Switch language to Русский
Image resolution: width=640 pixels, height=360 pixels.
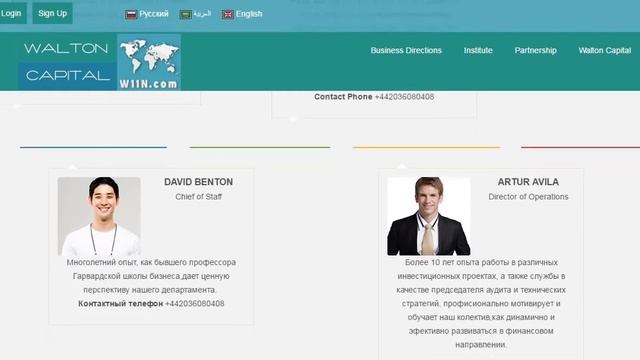coord(153,14)
